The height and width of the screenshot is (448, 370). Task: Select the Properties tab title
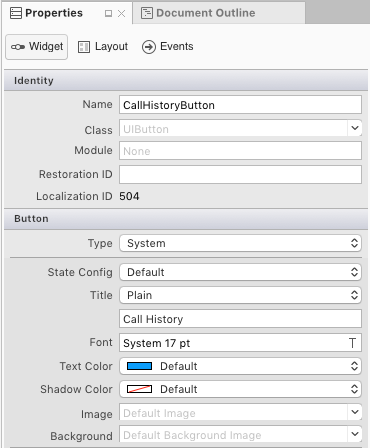54,13
